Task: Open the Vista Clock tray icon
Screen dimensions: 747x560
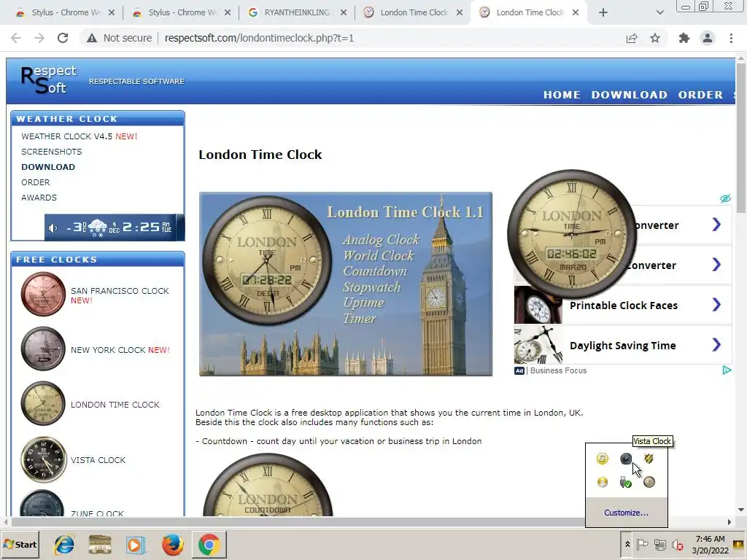Action: tap(625, 459)
